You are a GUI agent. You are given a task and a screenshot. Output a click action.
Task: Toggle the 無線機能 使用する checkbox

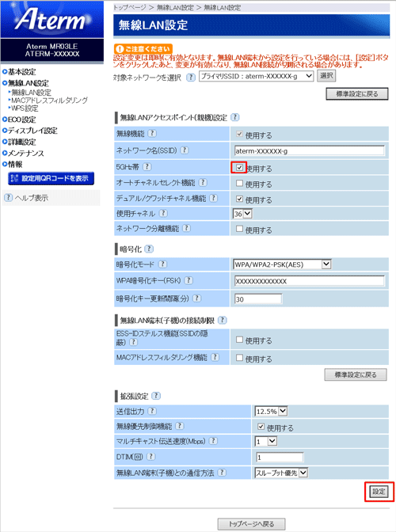pos(239,134)
